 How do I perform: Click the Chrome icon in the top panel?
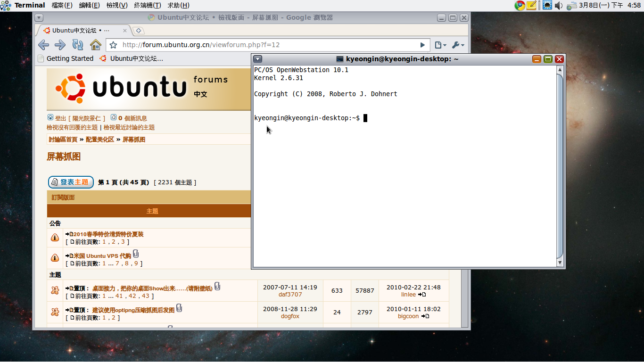click(x=520, y=5)
